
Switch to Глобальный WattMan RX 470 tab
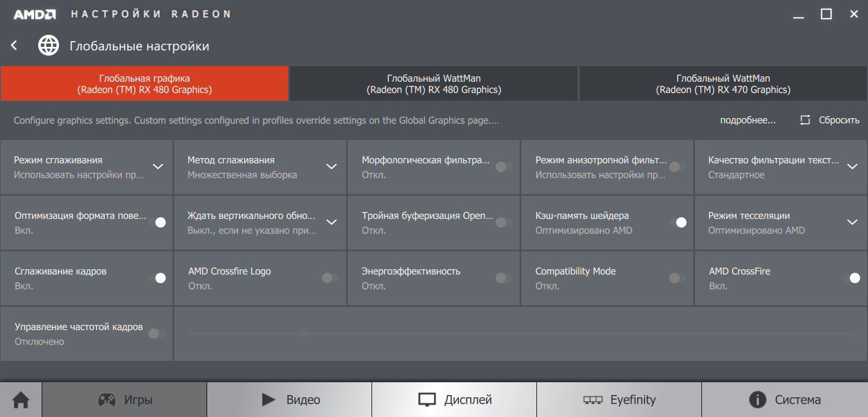click(723, 83)
